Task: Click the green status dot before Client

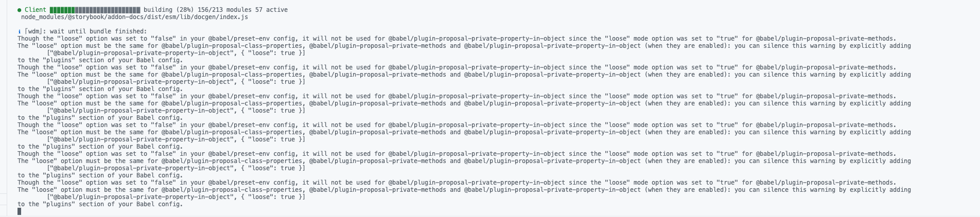Action: [x=19, y=10]
